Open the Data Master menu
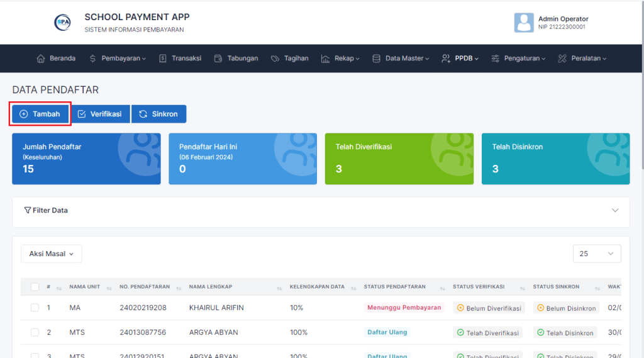 [x=401, y=59]
